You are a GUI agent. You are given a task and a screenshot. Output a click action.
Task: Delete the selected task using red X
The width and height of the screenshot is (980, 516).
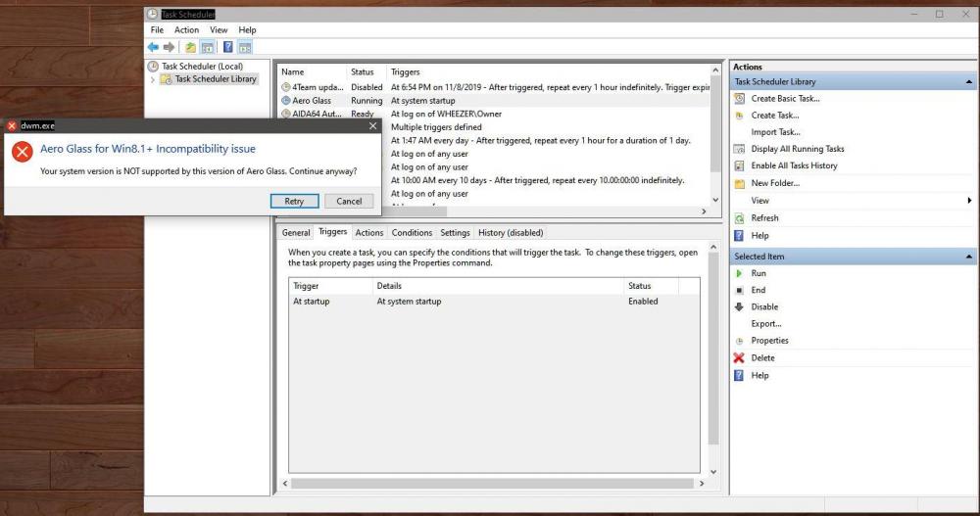(740, 358)
